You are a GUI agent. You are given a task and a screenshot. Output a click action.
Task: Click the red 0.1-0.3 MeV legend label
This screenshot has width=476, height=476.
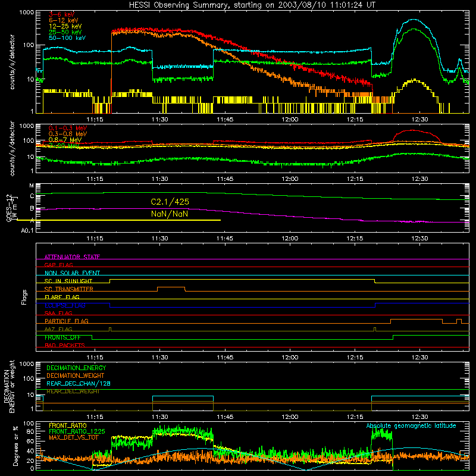pyautogui.click(x=68, y=128)
